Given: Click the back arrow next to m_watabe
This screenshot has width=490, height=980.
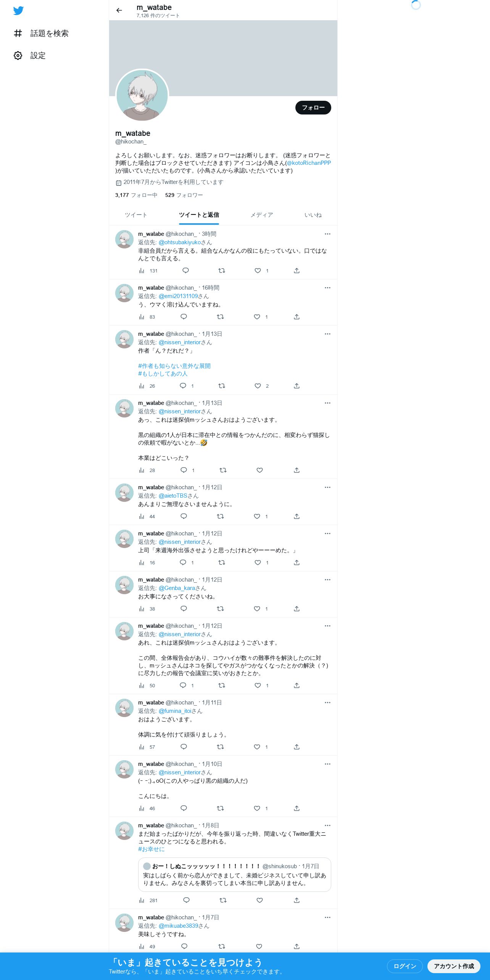Looking at the screenshot, I should 119,10.
